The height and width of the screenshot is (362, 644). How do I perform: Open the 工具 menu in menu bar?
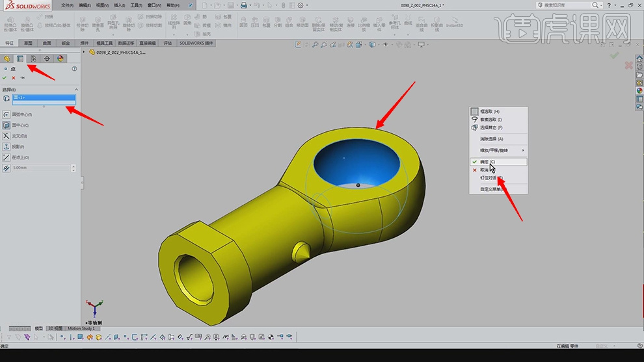136,5
